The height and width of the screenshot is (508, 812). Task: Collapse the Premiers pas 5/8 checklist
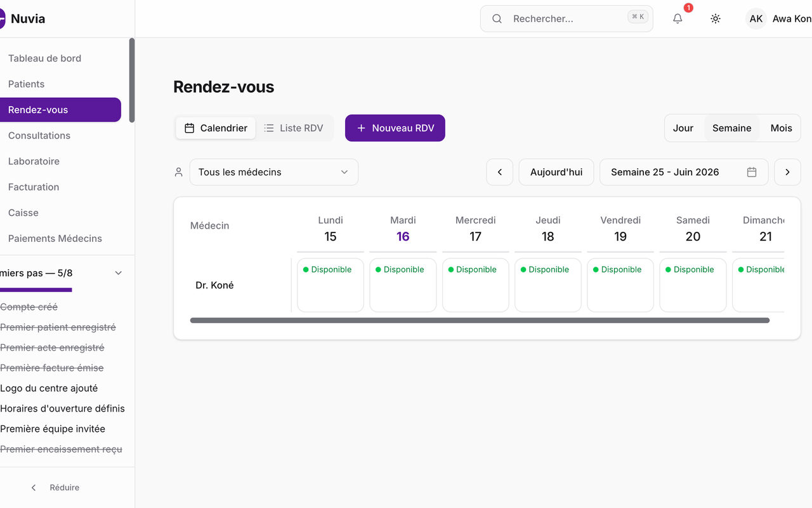coord(118,273)
